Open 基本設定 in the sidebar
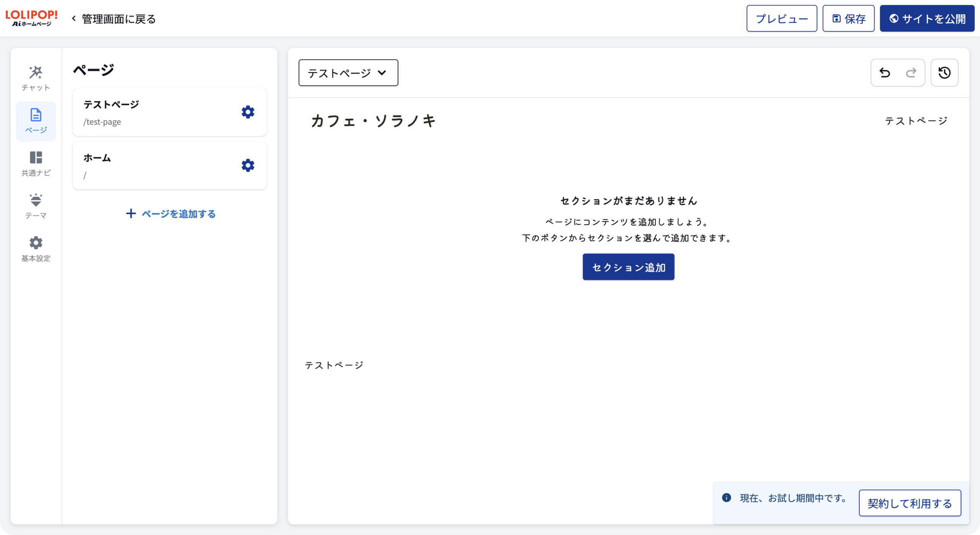This screenshot has width=980, height=535. (36, 249)
